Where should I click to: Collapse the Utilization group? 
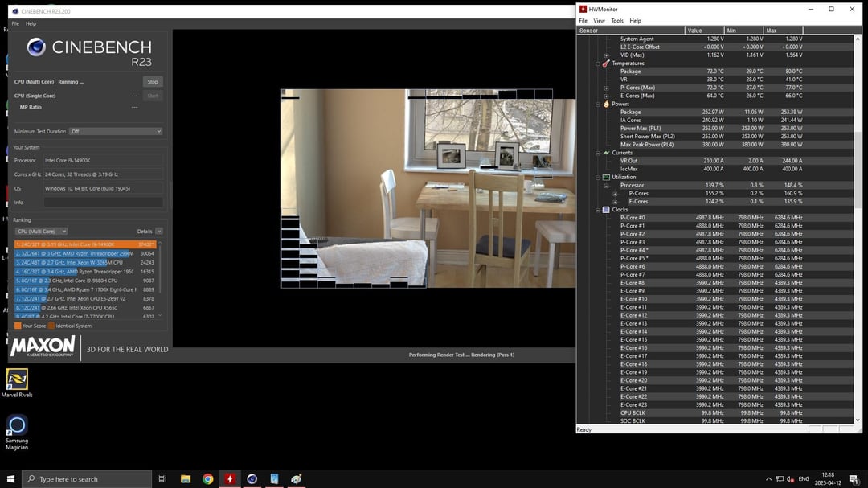(x=598, y=177)
